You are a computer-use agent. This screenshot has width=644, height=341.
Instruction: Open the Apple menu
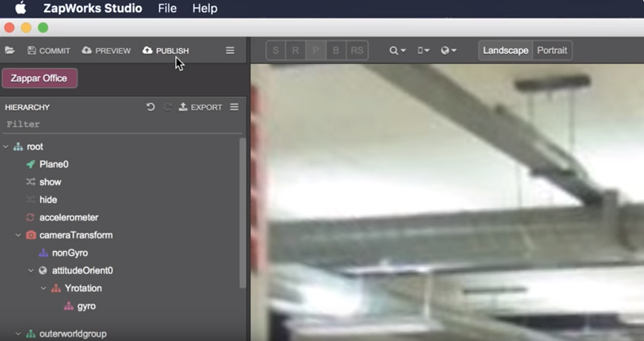pyautogui.click(x=20, y=8)
